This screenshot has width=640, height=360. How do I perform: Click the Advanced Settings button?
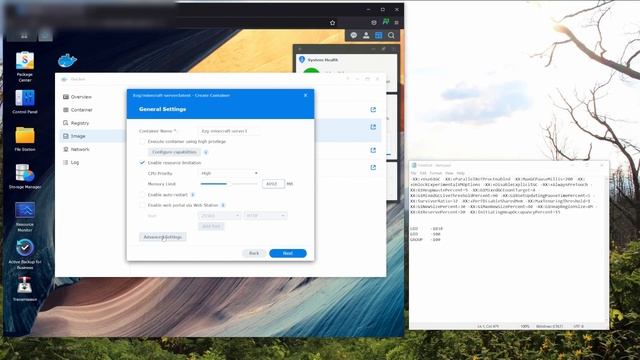pyautogui.click(x=162, y=237)
